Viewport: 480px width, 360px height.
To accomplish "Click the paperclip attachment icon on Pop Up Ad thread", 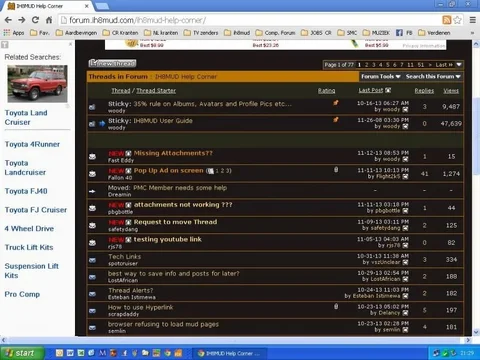I will [336, 170].
